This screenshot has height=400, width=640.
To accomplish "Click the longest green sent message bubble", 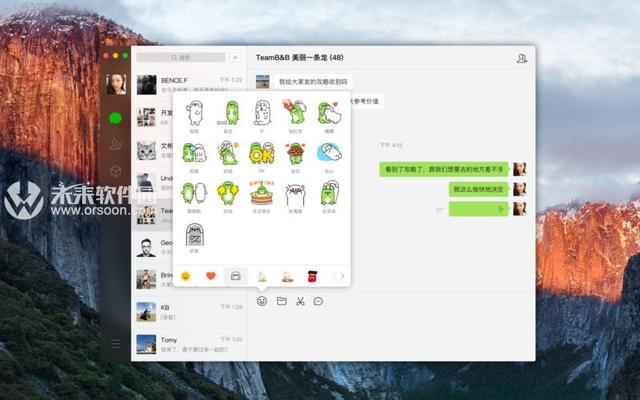I will point(444,169).
